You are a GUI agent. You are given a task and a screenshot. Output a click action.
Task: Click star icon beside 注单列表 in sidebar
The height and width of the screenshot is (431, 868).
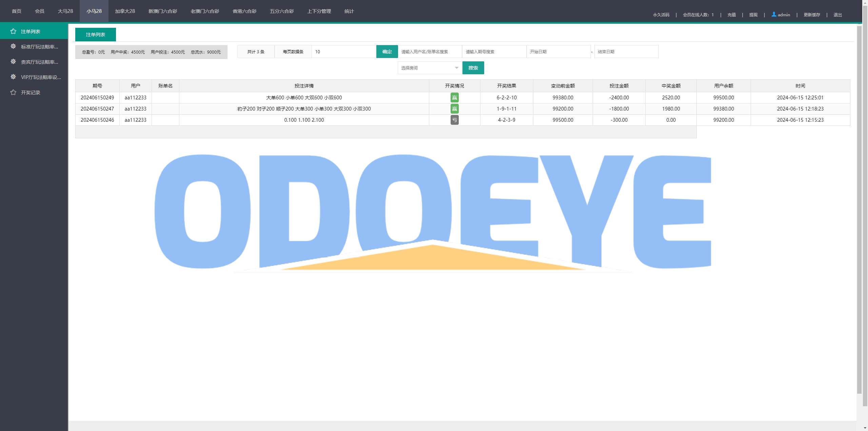(13, 31)
